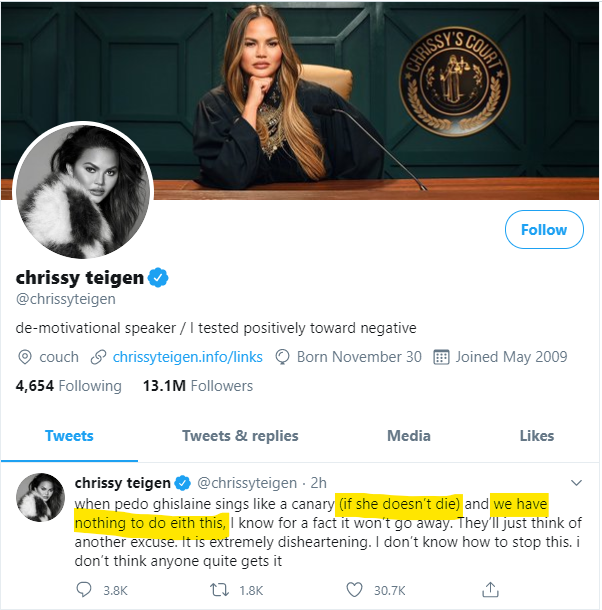Click the share icon on the tweet
This screenshot has height=610, width=602.
point(490,590)
